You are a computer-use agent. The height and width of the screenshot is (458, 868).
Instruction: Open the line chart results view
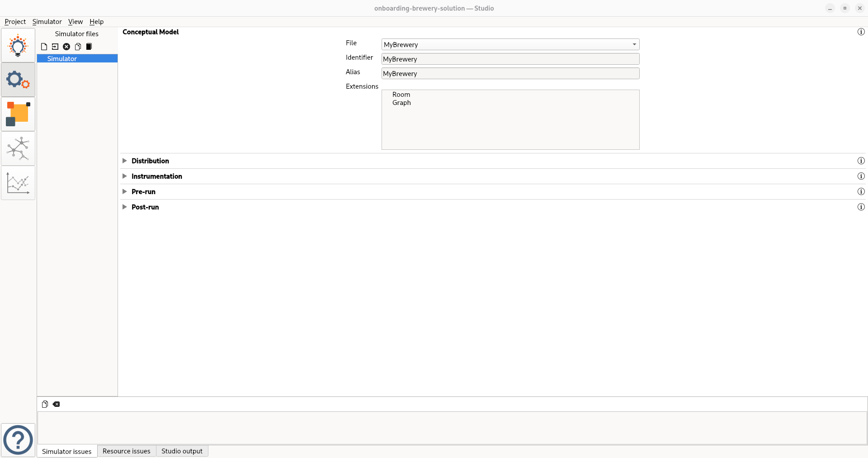(18, 183)
